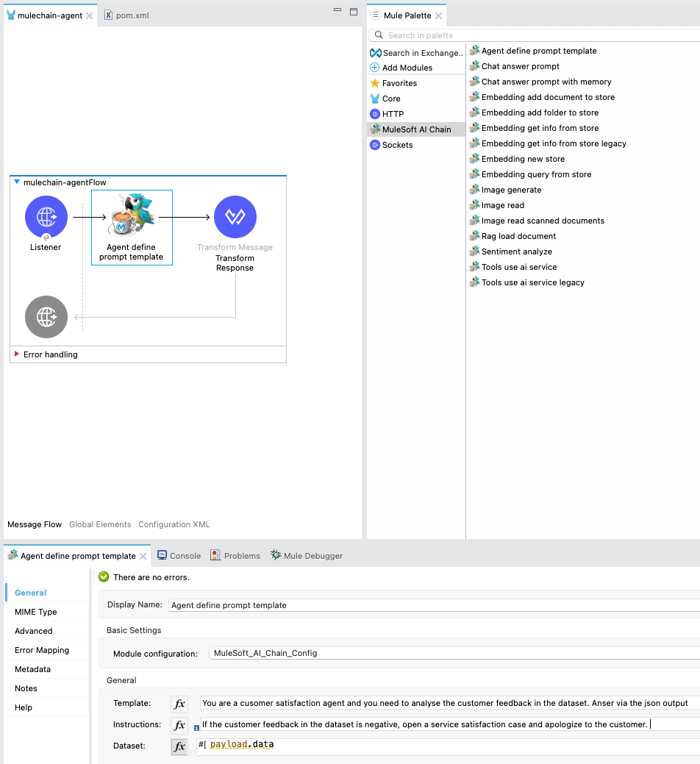Viewport: 700px width, 764px height.
Task: Open the Module configuration dropdown
Action: coord(452,653)
